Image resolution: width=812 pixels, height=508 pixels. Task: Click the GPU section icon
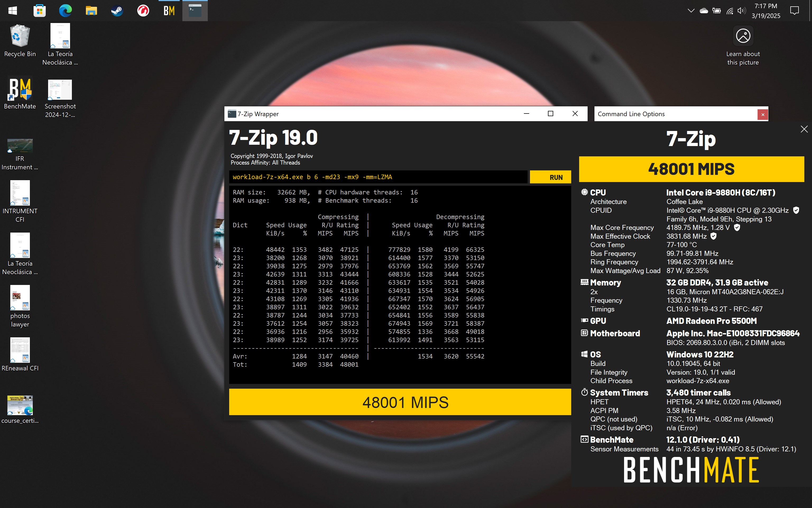[x=584, y=320]
